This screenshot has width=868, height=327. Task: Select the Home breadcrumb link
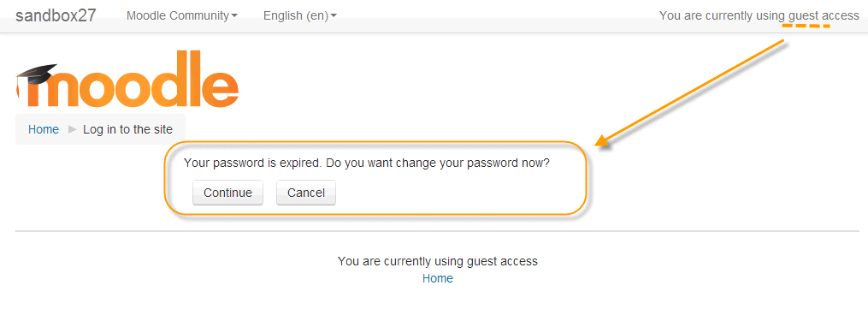point(44,130)
